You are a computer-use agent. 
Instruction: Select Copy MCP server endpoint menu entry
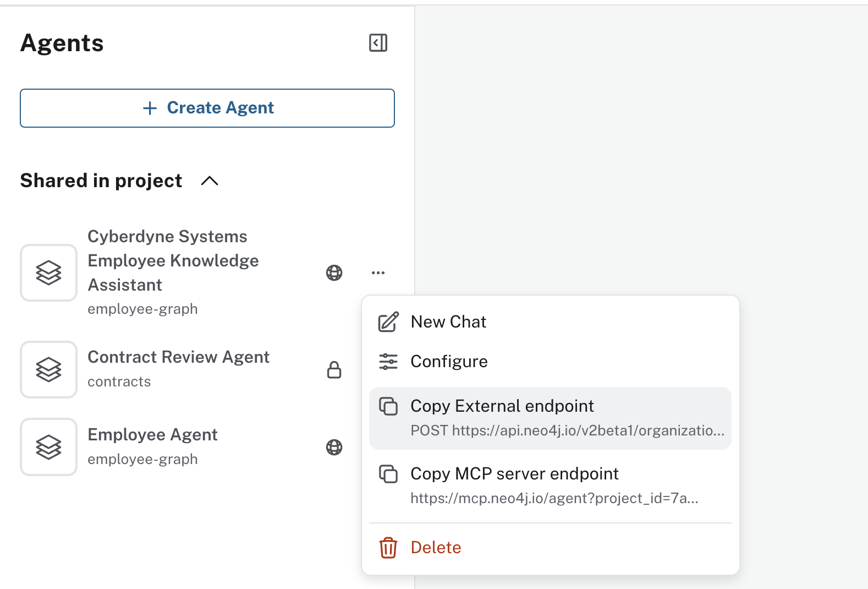tap(550, 486)
